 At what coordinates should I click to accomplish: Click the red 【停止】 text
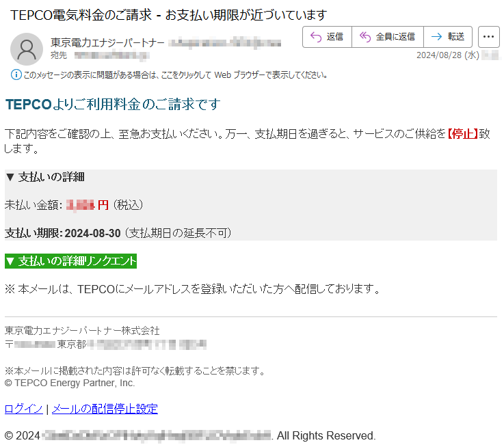click(x=463, y=134)
